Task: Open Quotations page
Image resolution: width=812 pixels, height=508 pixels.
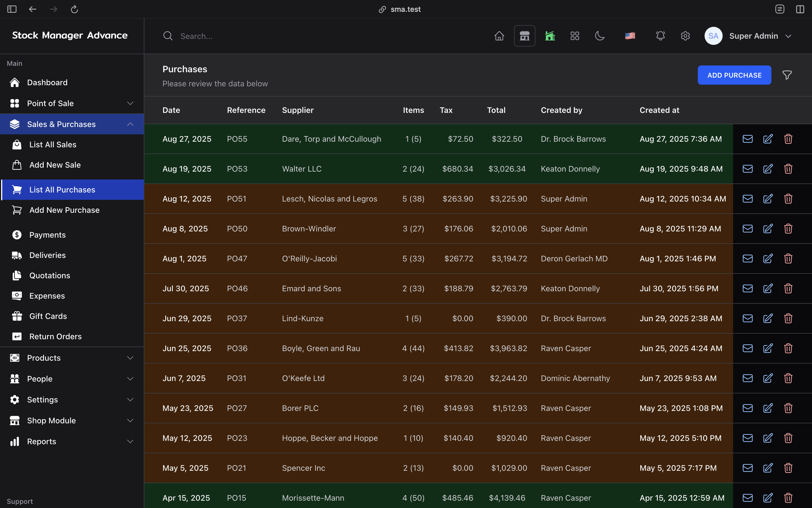Action: [x=72, y=275]
